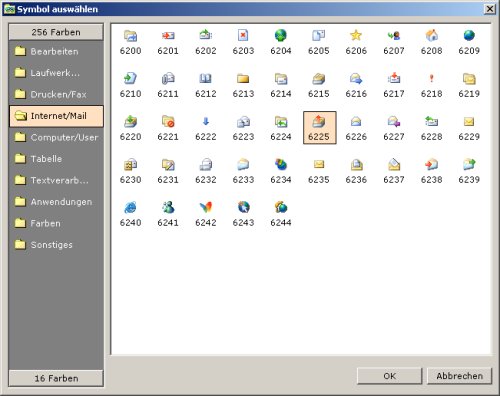This screenshot has width=500, height=396.
Task: Pick the Messenger buddy icon 6241
Action: (x=168, y=207)
